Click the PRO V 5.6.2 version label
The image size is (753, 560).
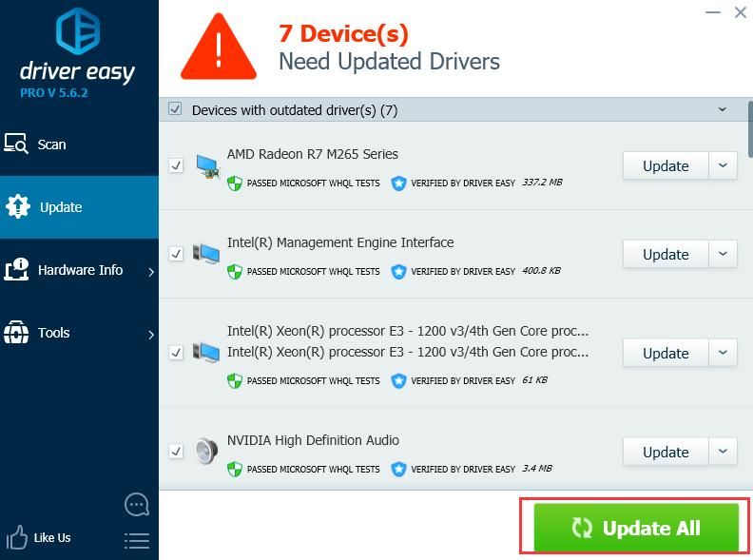(x=54, y=92)
